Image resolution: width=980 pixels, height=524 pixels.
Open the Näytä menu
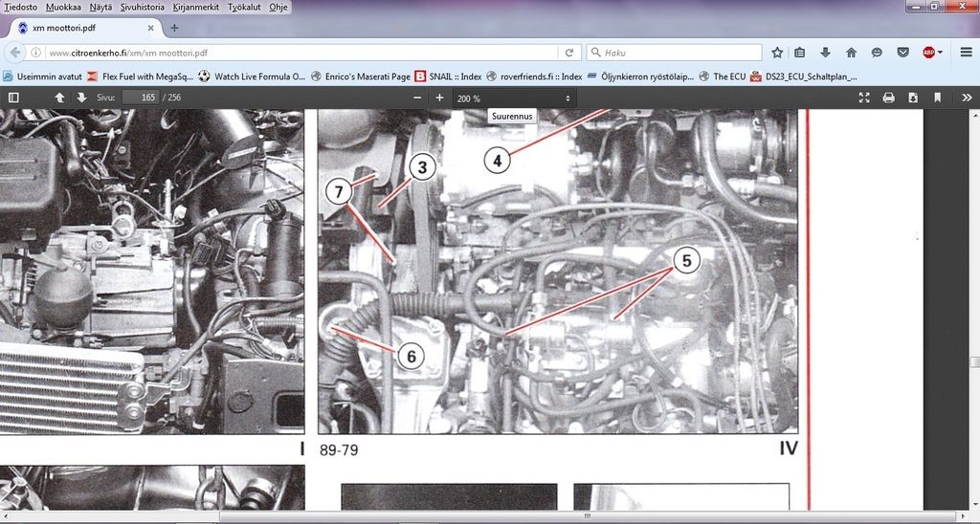click(100, 7)
